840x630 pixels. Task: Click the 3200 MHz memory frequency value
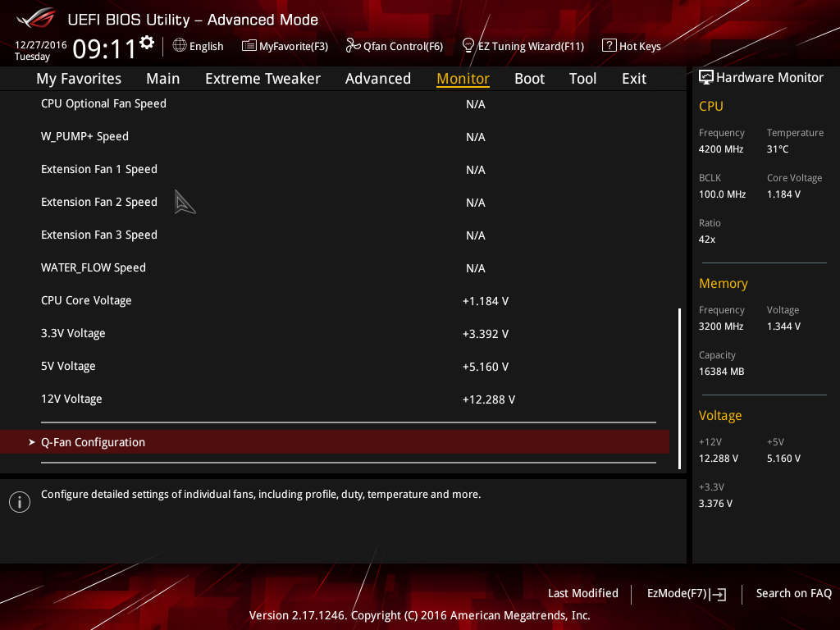721,326
